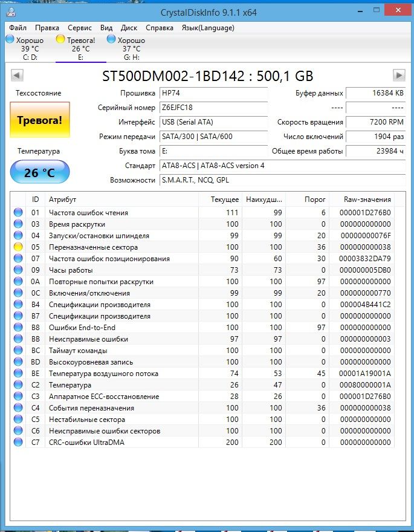The image size is (414, 532).
Task: Open the Диск menu
Action: tap(129, 28)
